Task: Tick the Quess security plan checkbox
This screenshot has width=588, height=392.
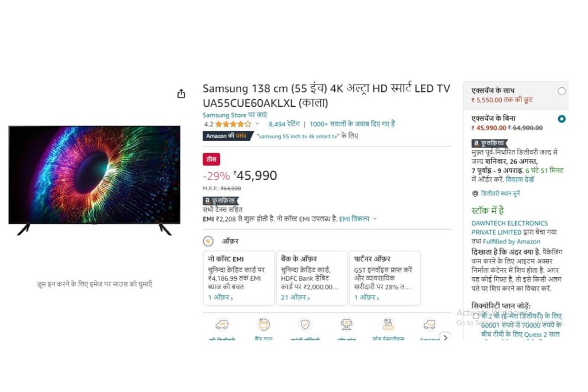Action: click(476, 316)
